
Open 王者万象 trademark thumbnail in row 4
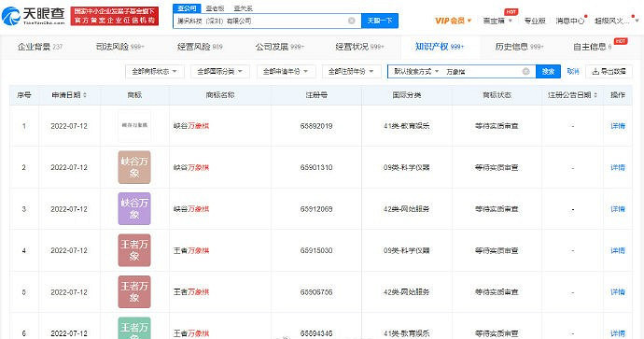click(134, 250)
